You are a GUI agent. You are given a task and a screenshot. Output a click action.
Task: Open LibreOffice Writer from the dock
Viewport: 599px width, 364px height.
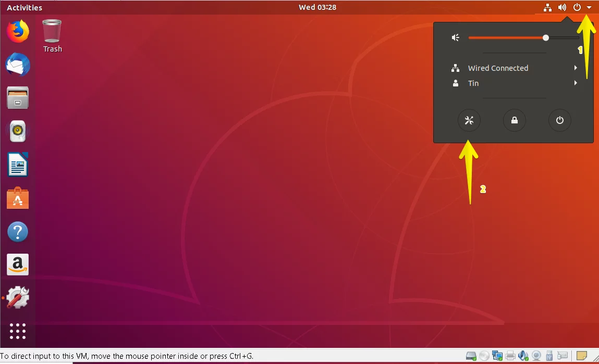coord(18,165)
